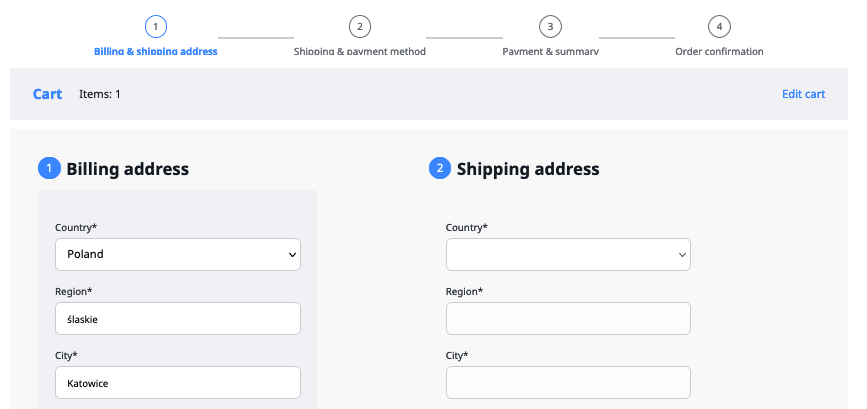Click the blue badge beside Billing address heading
Image resolution: width=867 pixels, height=409 pixels.
[x=49, y=169]
